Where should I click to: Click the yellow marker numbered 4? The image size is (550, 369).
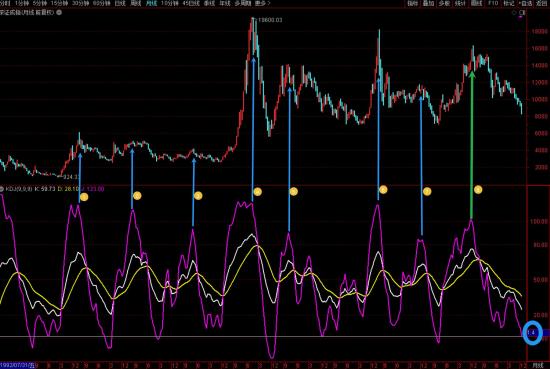coord(258,192)
